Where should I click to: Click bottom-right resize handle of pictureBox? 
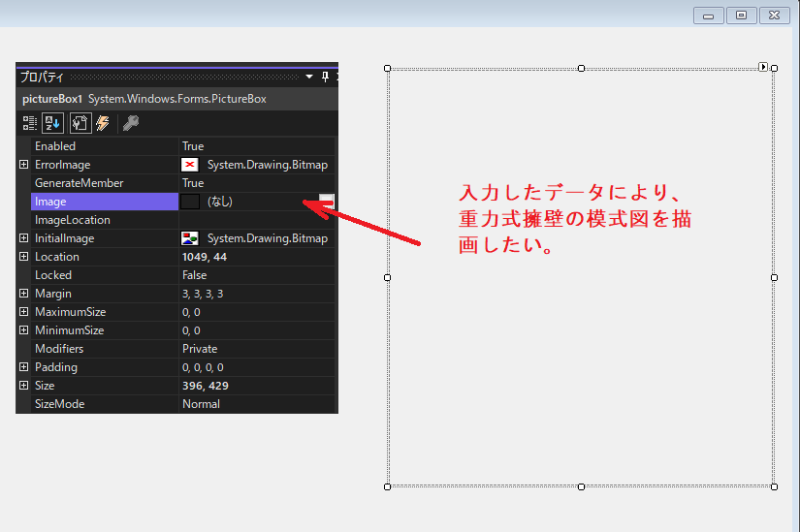pyautogui.click(x=774, y=487)
